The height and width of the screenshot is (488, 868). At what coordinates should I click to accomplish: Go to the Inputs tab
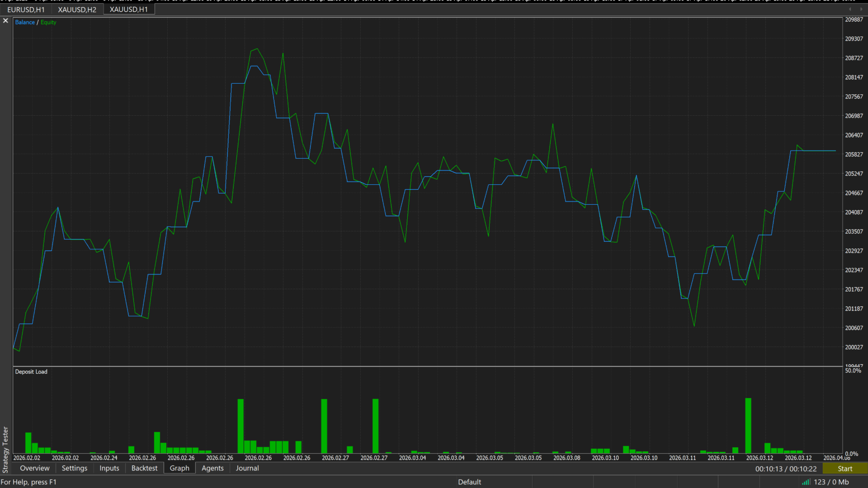[109, 468]
